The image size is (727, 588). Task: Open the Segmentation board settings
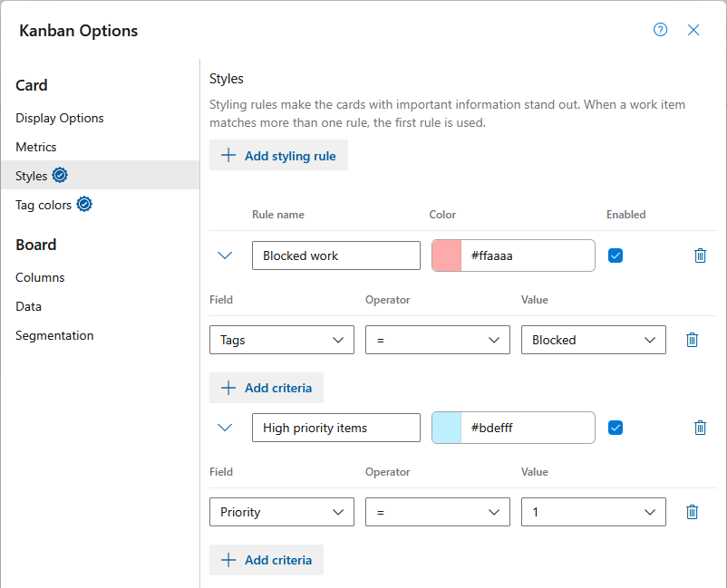pyautogui.click(x=54, y=335)
